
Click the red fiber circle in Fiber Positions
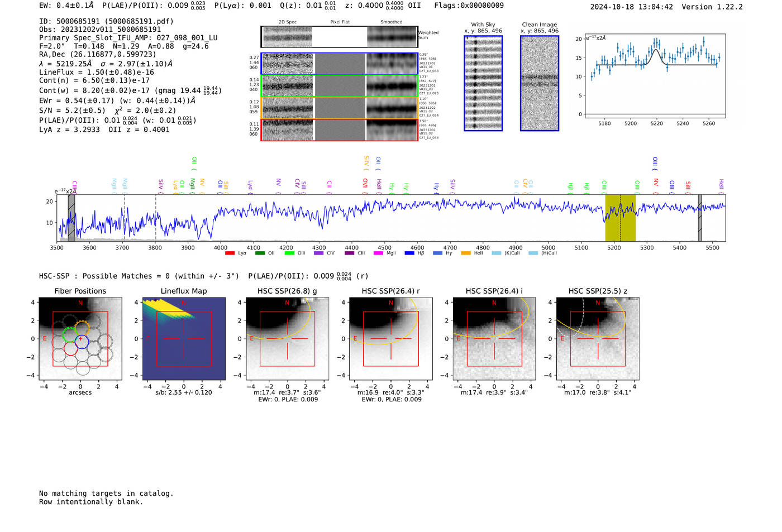tap(70, 348)
